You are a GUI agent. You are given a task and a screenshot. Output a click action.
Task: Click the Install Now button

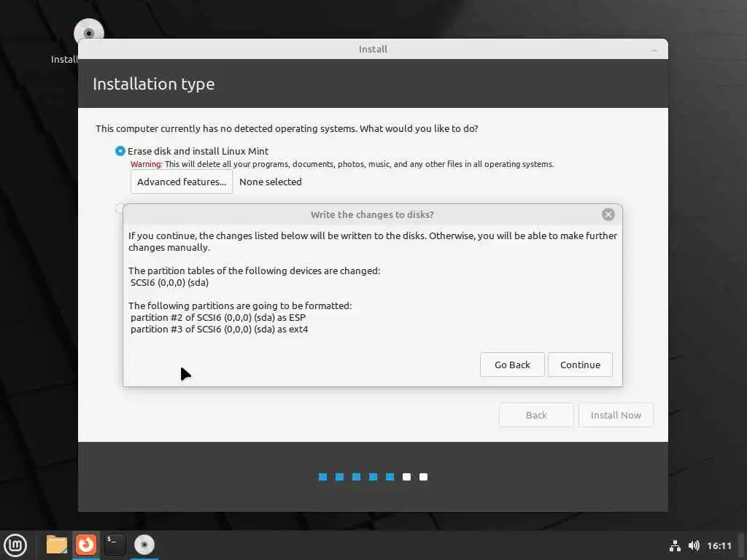pos(616,415)
